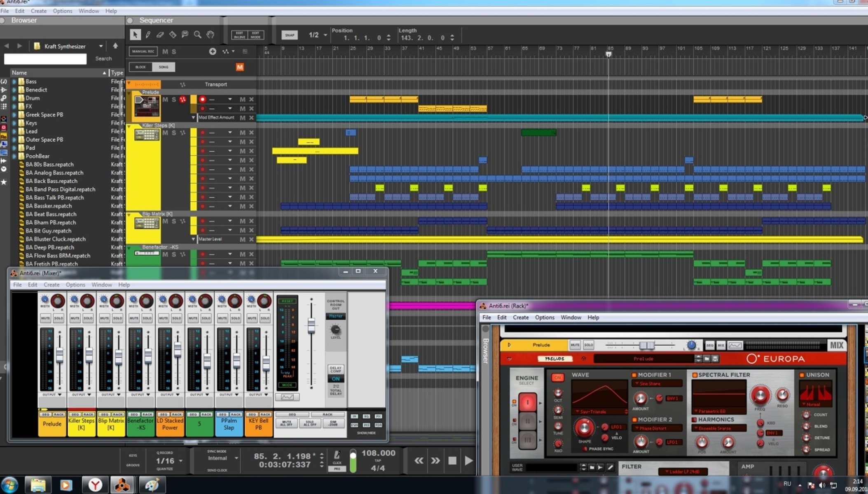Toggle Delay Comp ON in Mixer
Screen dimensions: 868x494
coord(336,379)
